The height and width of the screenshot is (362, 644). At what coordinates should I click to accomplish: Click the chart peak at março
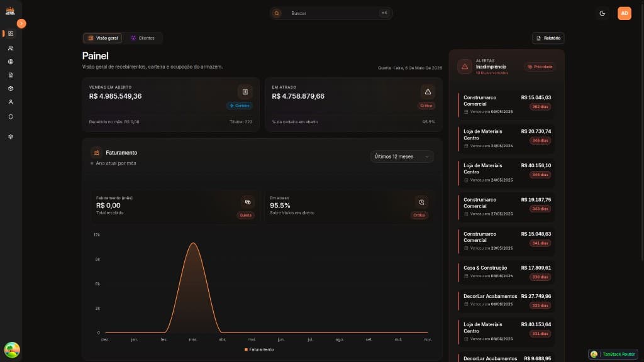click(193, 243)
